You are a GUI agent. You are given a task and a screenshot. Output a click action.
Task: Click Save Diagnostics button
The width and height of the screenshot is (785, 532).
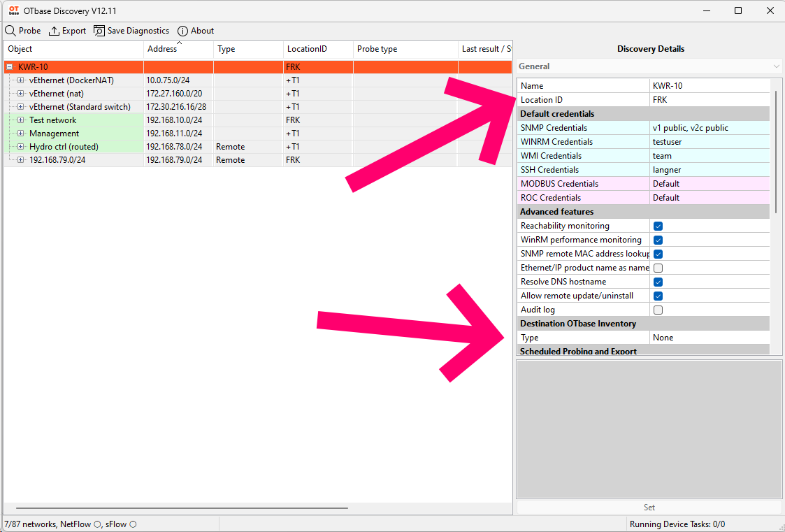(x=131, y=31)
